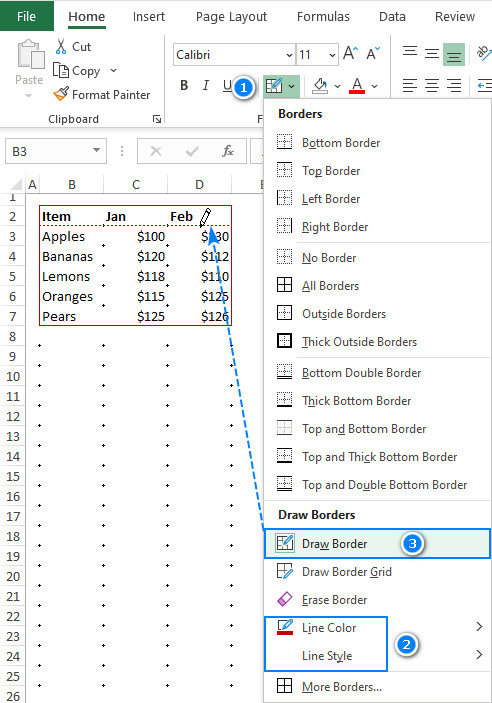Screen dimensions: 492x703
Task: Click the Insert Function fx button
Action: click(228, 151)
